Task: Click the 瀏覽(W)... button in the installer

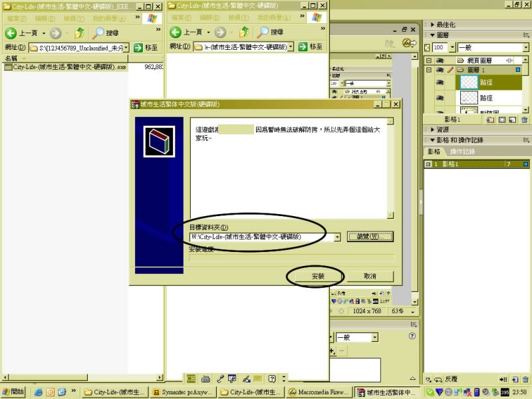Action: [370, 237]
